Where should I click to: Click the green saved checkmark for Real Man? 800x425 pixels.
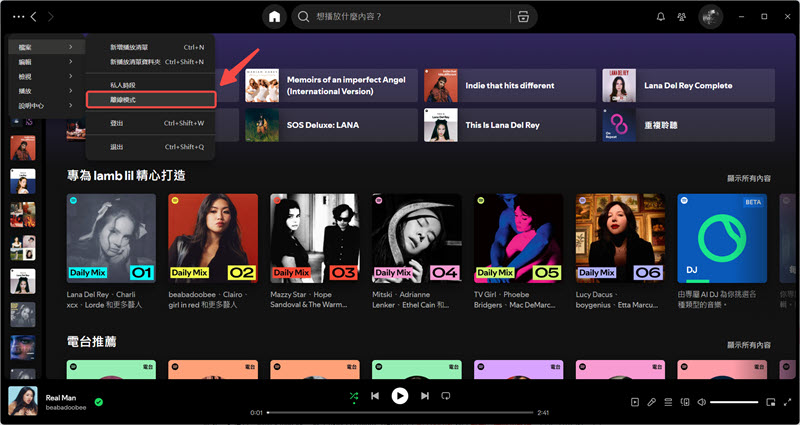[x=98, y=402]
